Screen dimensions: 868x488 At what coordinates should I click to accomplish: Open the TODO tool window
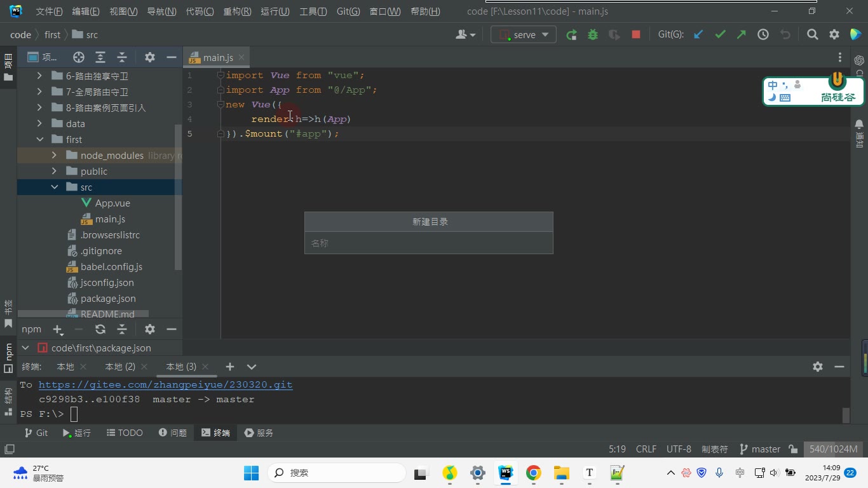click(125, 433)
